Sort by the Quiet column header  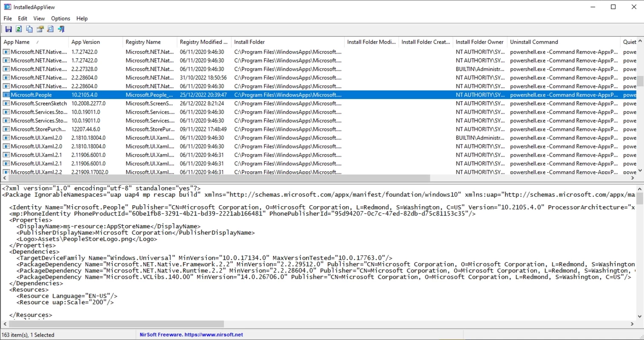pos(629,42)
